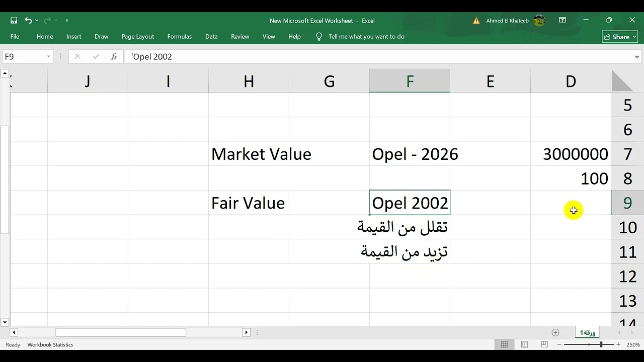The width and height of the screenshot is (644, 362).
Task: Click the vertical scrollbar thumb
Action: click(5, 180)
